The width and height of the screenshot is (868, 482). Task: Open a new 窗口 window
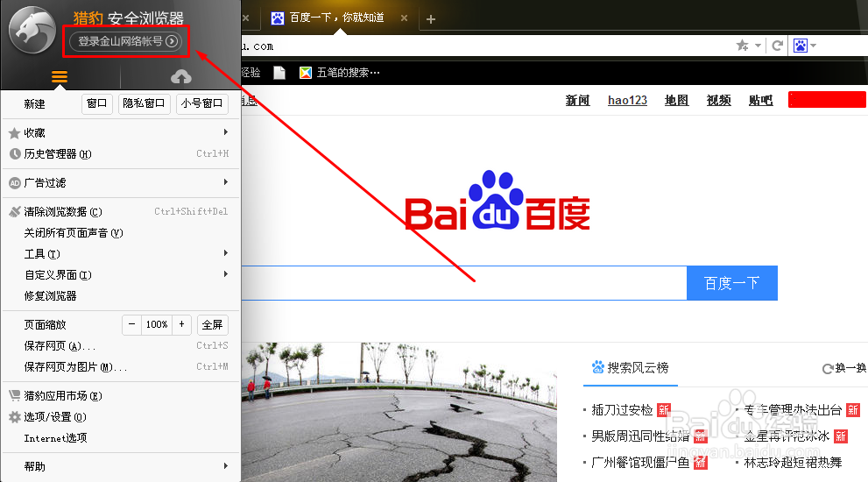(x=97, y=103)
